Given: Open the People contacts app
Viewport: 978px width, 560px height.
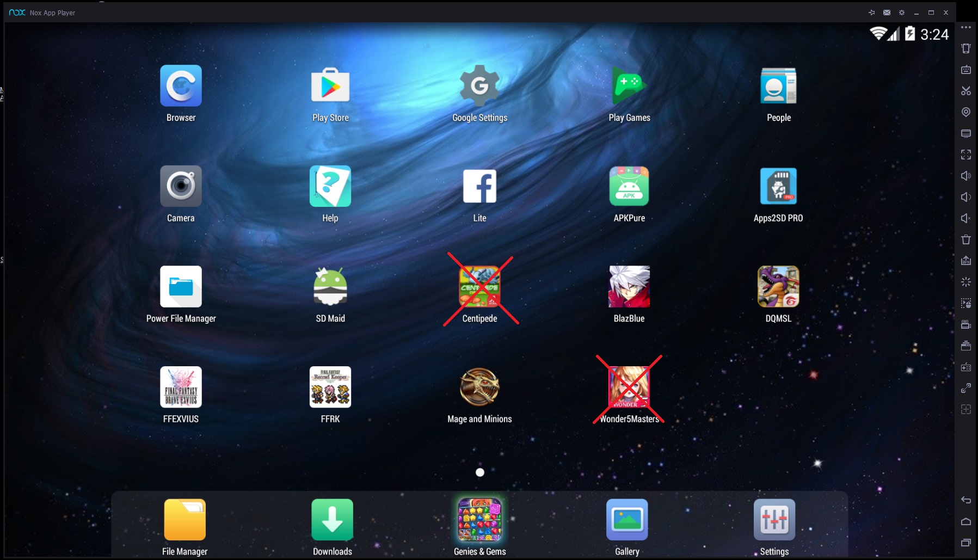Looking at the screenshot, I should coord(778,86).
